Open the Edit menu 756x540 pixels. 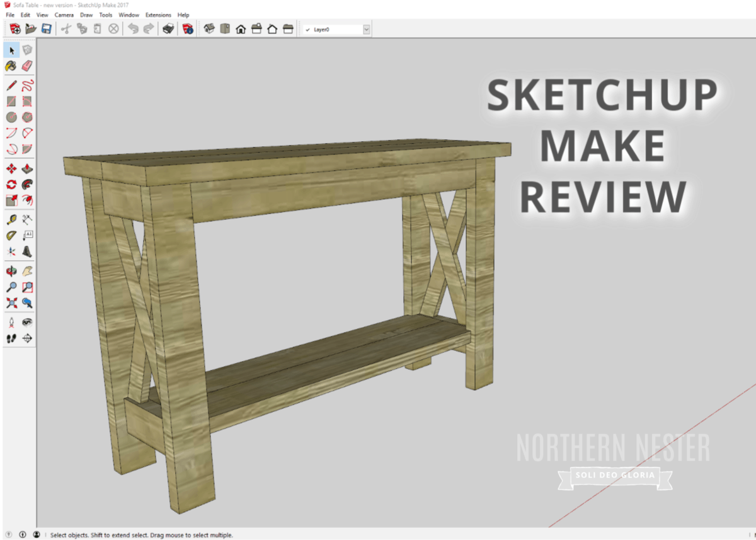[25, 14]
